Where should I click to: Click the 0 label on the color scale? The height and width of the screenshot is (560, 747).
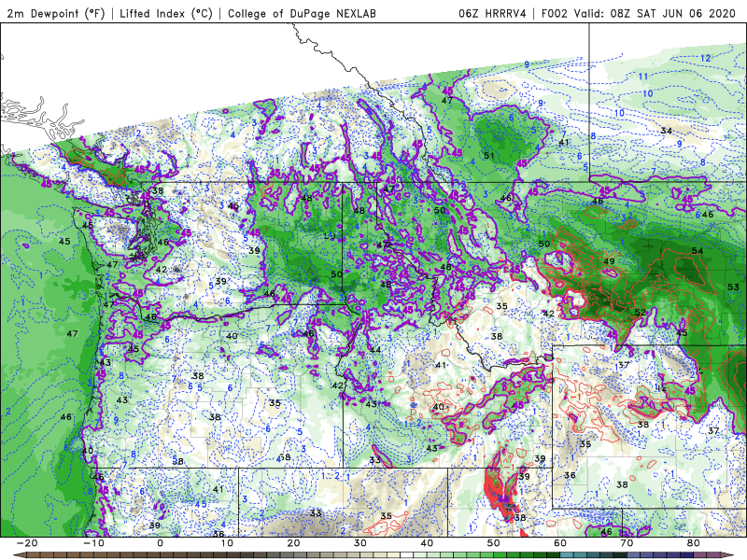160,543
